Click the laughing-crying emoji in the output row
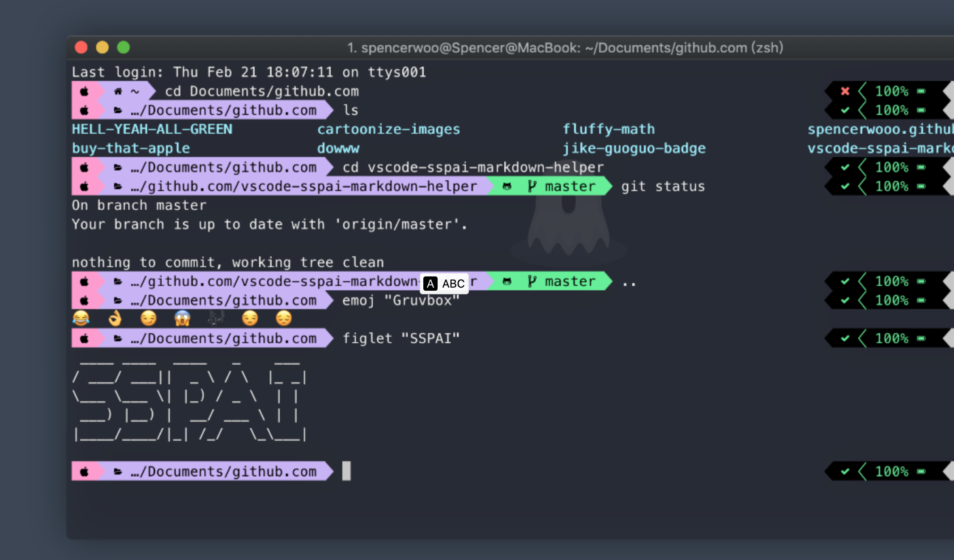Screen dimensions: 954x560 (x=81, y=318)
